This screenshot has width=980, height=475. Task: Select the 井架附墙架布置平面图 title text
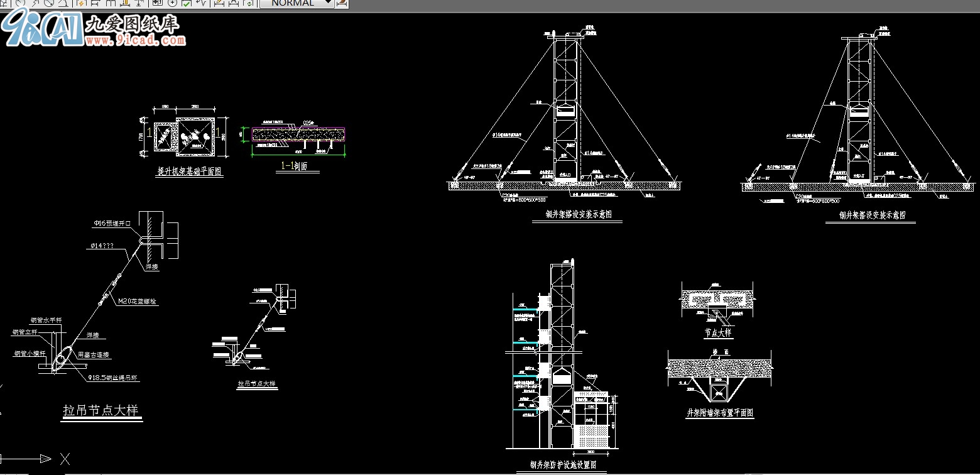719,413
